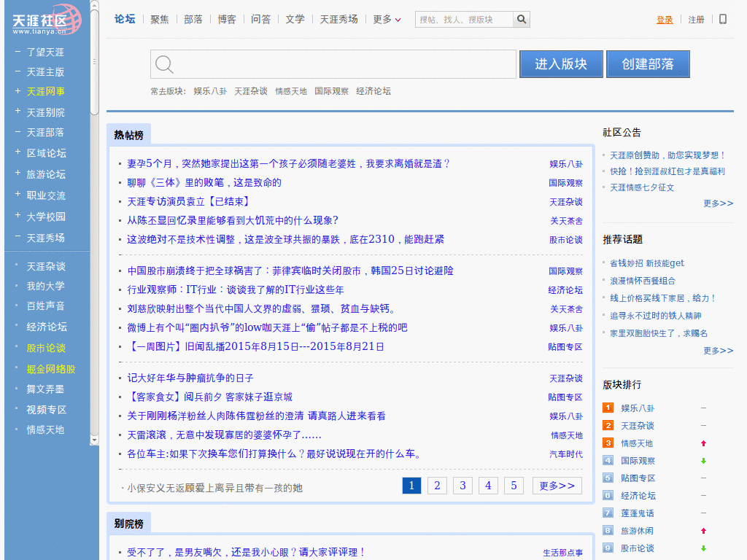Click large magnifier icon in main search box
747x560 pixels.
[x=164, y=64]
